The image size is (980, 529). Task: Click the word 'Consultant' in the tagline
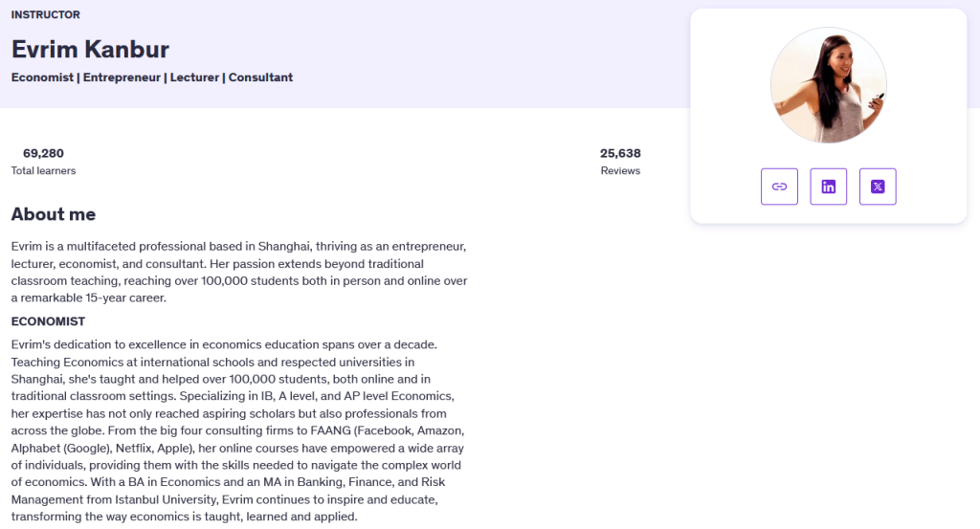(260, 77)
